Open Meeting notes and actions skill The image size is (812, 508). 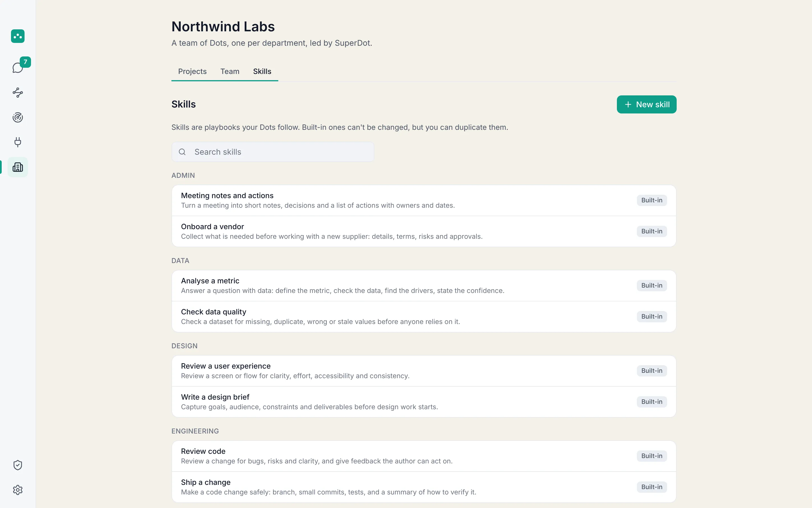[x=424, y=200]
